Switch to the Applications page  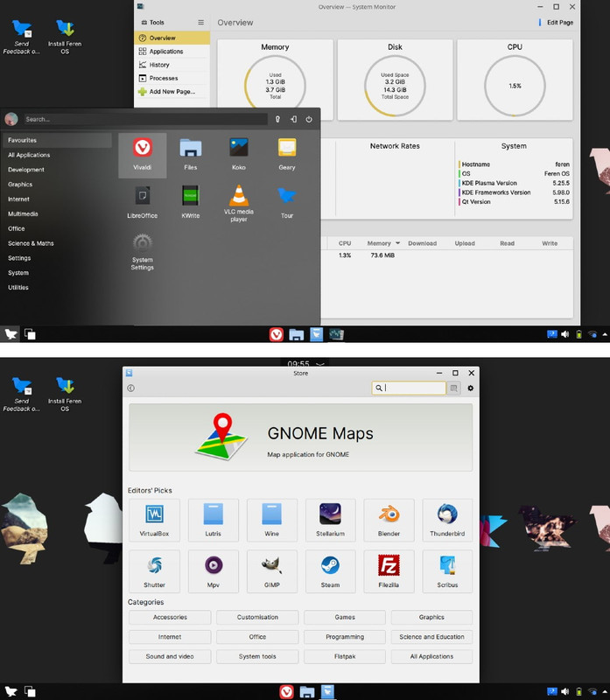(172, 52)
